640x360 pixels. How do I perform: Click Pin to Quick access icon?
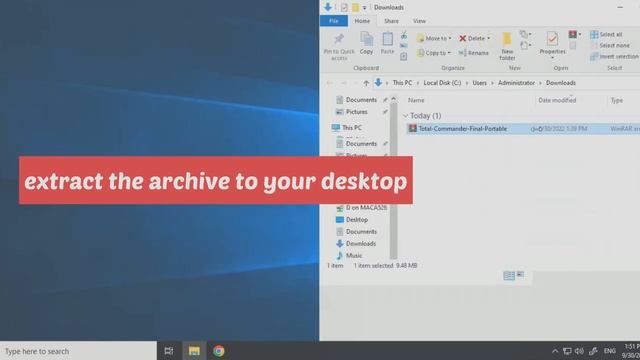pos(339,39)
